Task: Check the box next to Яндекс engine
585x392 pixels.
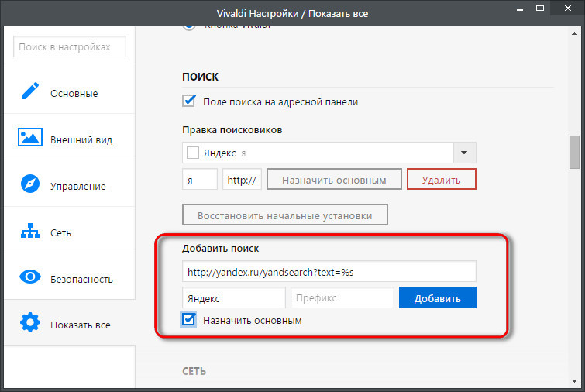Action: pos(192,153)
